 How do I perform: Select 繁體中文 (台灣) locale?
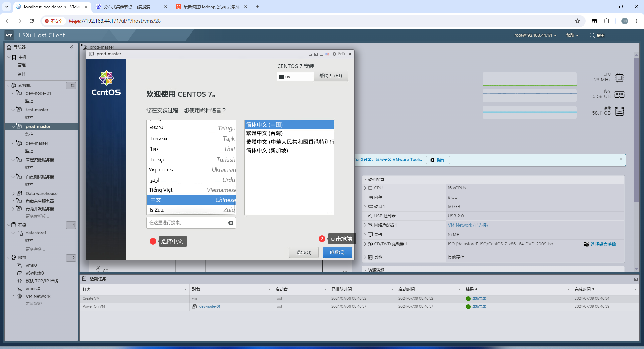tap(289, 133)
